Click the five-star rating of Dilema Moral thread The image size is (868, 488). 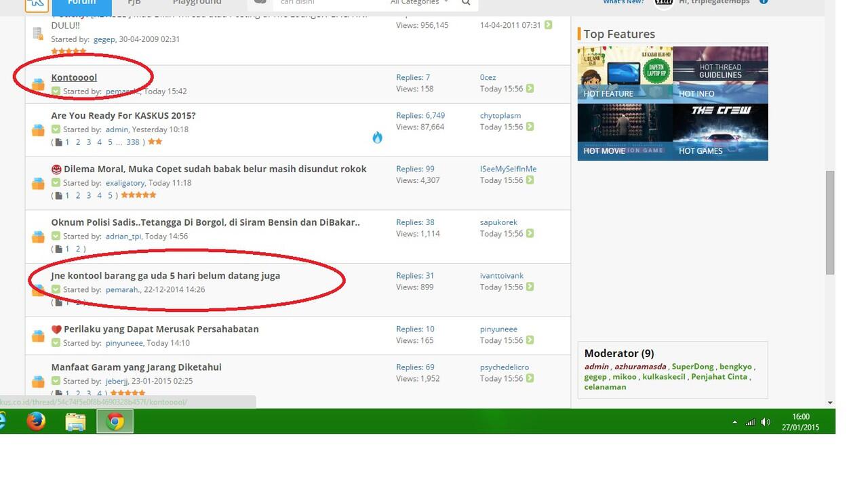pos(139,195)
